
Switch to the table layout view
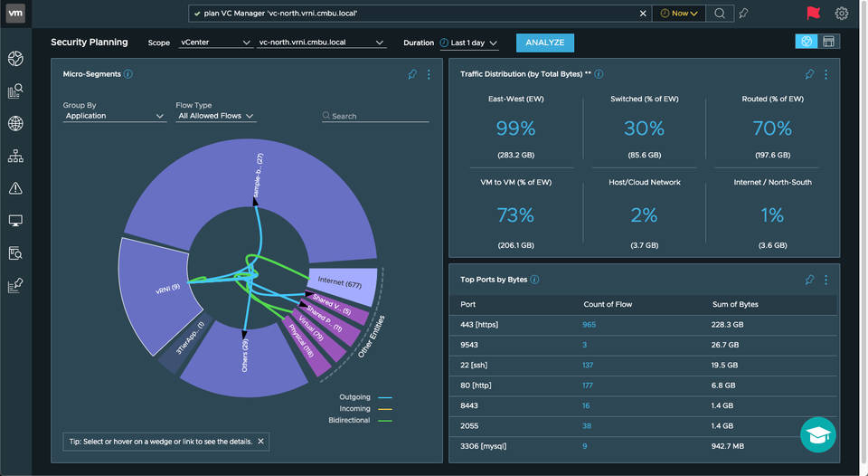[829, 42]
